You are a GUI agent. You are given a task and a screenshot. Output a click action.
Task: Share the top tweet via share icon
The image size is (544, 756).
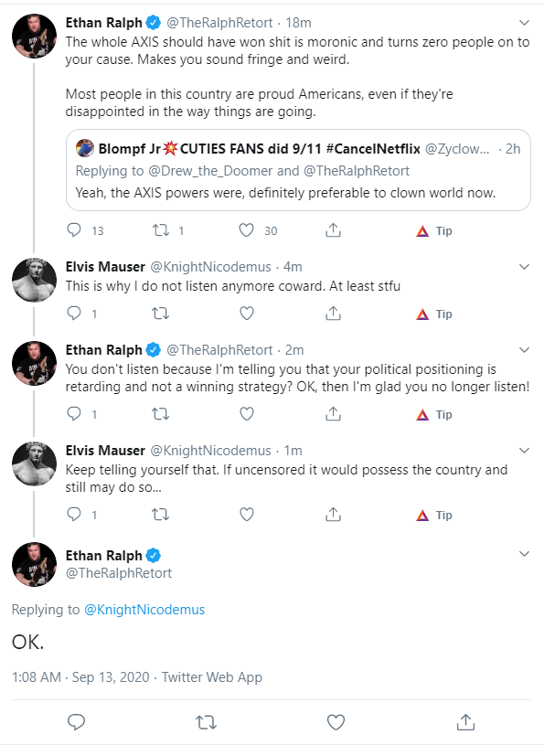click(x=333, y=230)
